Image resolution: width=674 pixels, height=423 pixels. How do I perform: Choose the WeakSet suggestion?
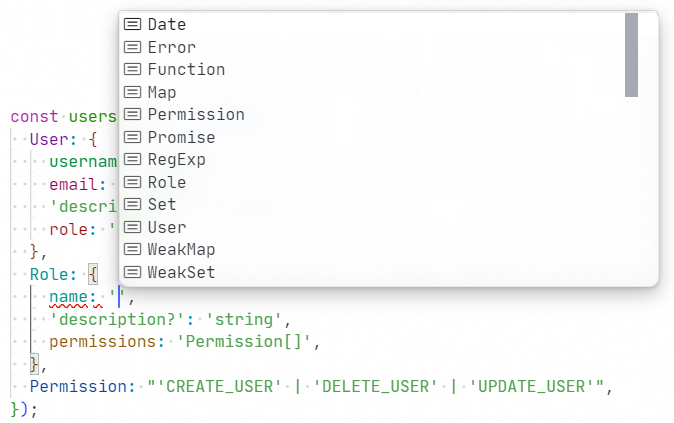180,272
